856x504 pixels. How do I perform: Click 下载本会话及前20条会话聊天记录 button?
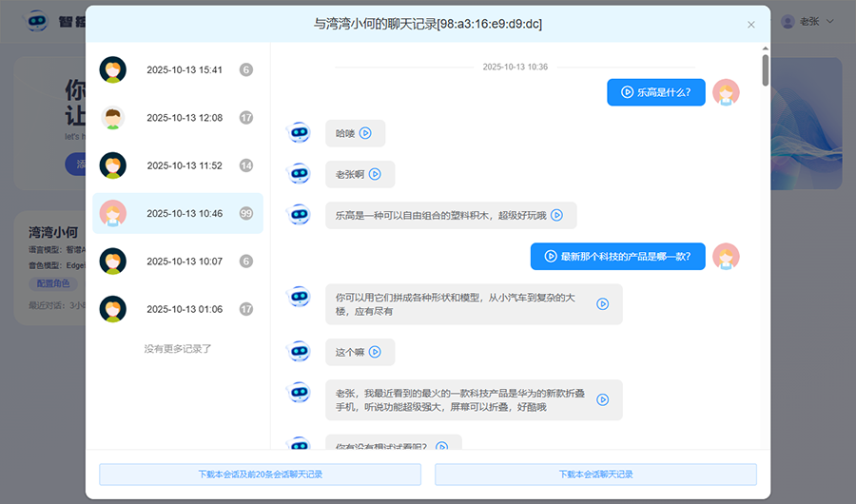pos(260,474)
